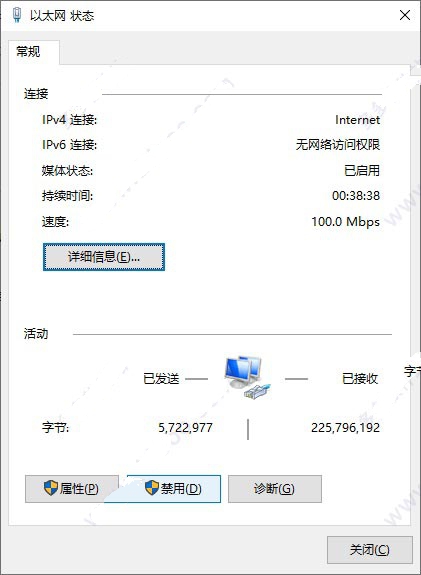Viewport: 421px width, 575px height.
Task: Click the shield icon on 禁用(D) button
Action: pyautogui.click(x=152, y=488)
